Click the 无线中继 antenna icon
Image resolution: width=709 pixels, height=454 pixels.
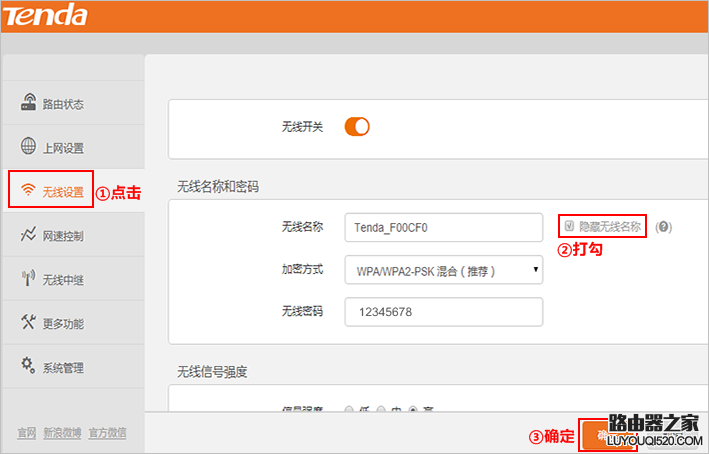click(28, 279)
